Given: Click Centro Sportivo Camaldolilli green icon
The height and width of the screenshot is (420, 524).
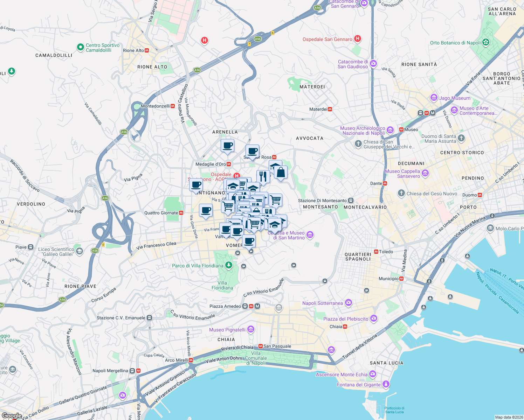Looking at the screenshot, I should [81, 47].
